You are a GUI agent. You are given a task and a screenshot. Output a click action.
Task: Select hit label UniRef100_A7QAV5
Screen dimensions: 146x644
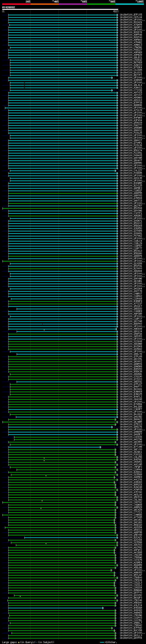(x=131, y=25)
